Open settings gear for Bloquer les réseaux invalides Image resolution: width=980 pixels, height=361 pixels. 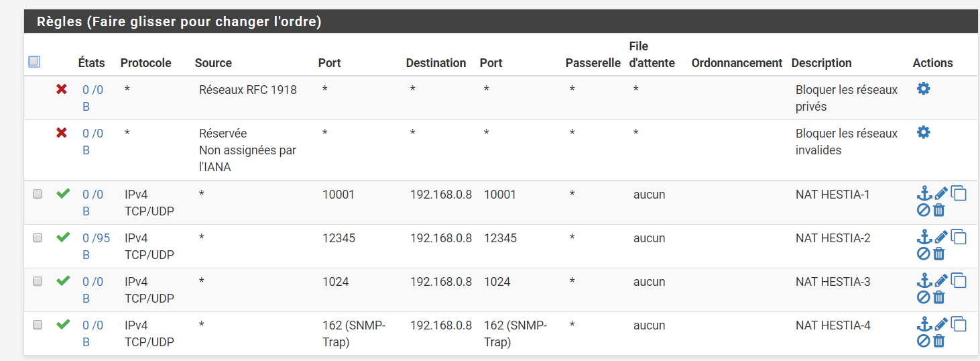point(923,132)
